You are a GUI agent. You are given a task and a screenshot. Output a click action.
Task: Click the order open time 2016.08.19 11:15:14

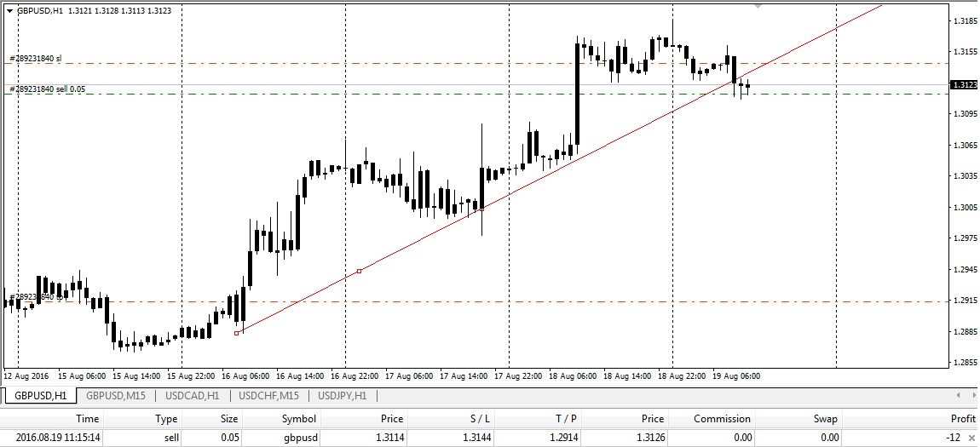coord(57,438)
